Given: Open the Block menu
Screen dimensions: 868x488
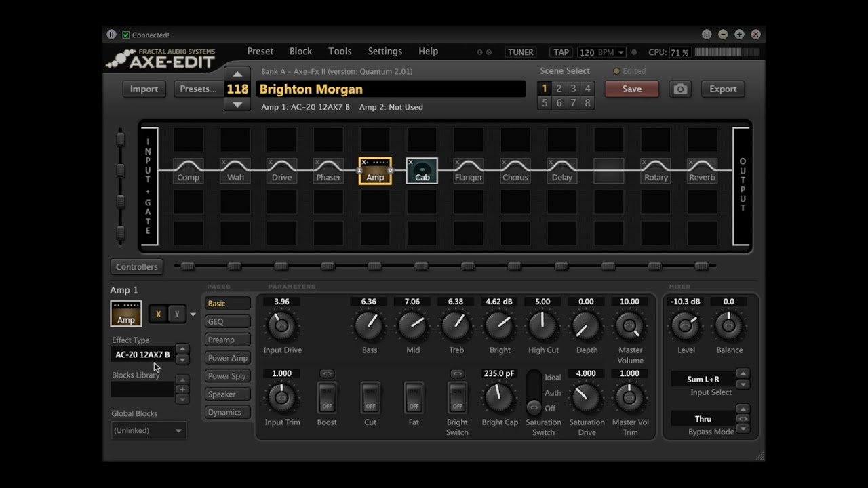Looking at the screenshot, I should coord(300,51).
